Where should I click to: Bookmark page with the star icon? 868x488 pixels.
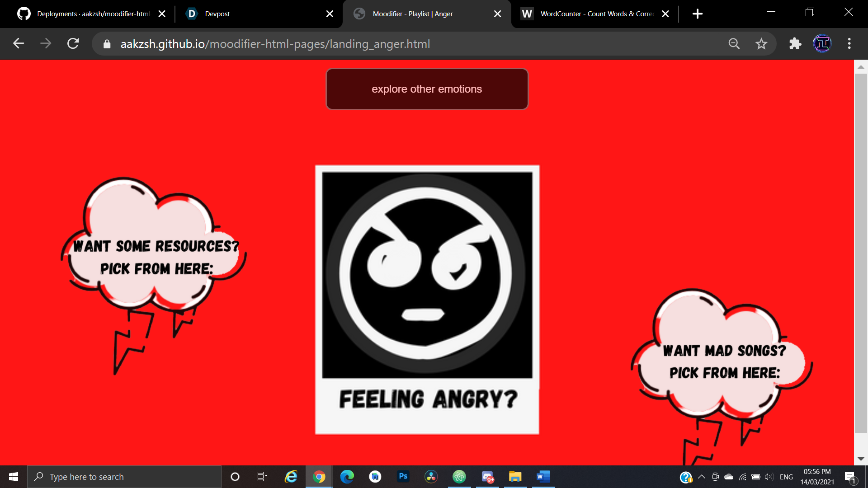click(761, 43)
